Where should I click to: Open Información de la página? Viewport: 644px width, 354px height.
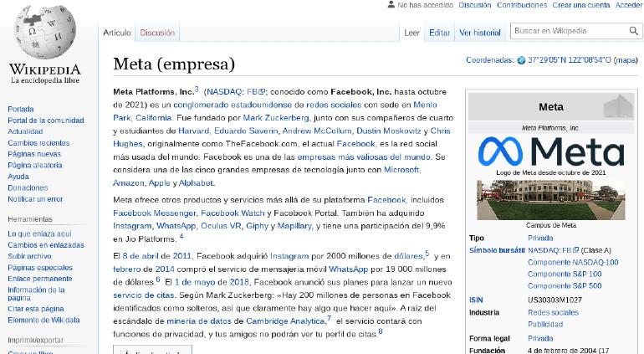coord(36,294)
